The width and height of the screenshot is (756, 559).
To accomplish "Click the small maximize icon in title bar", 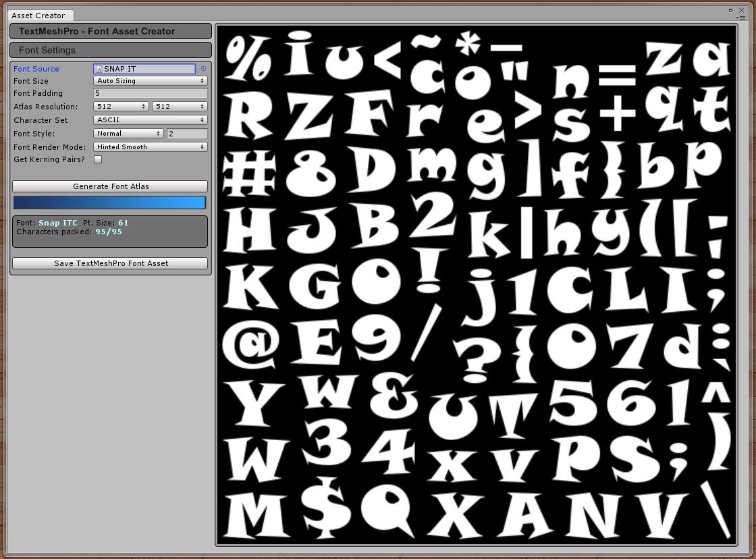I will coord(731,9).
